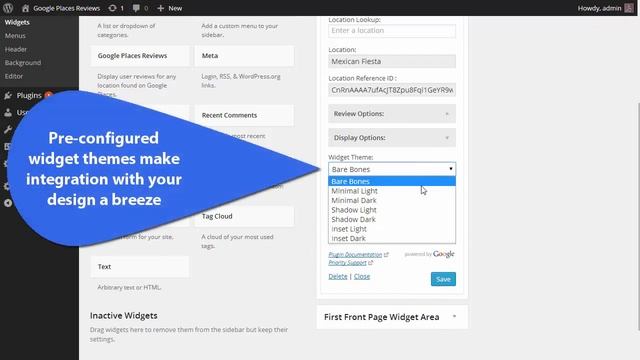Select Bare Bones theme option in the list
The width and height of the screenshot is (640, 360).
tap(392, 181)
